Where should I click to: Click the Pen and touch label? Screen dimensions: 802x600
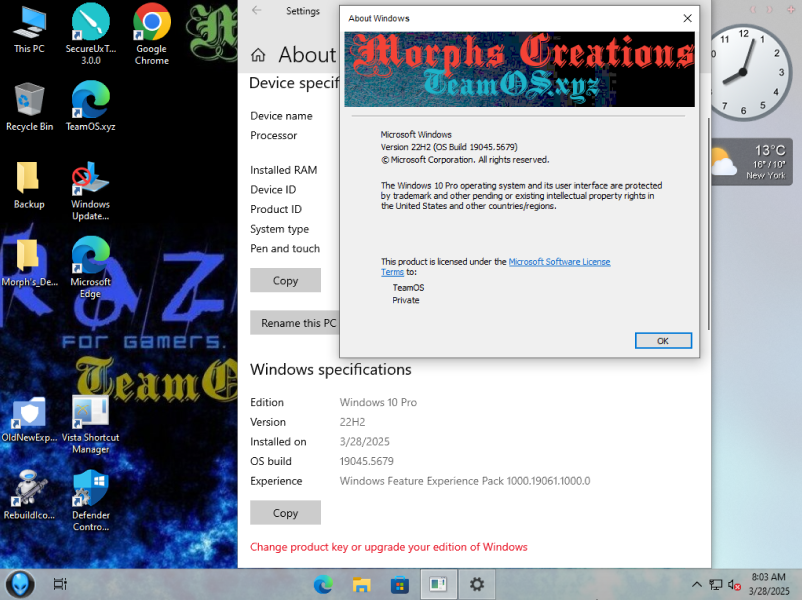point(285,249)
